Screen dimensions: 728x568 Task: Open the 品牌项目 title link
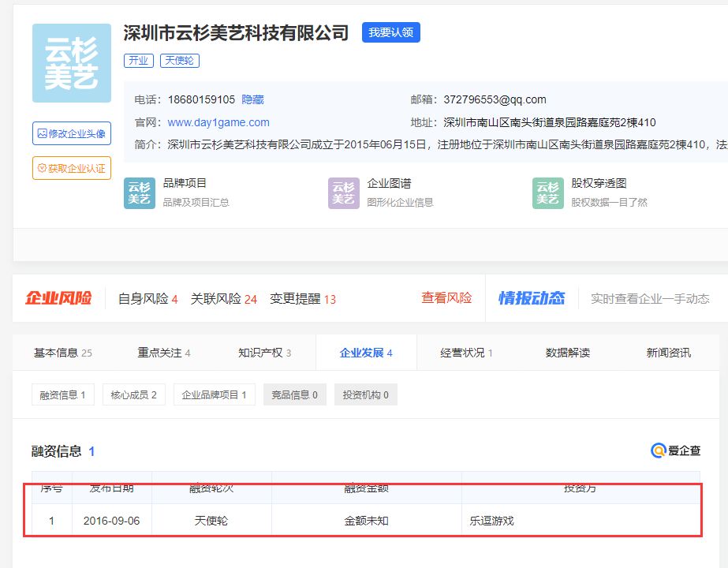click(x=185, y=184)
